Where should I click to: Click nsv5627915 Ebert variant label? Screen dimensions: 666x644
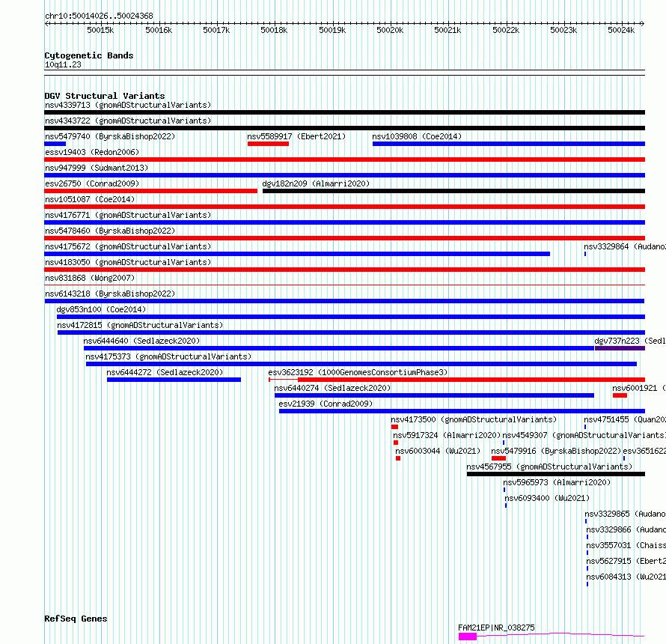pyautogui.click(x=626, y=561)
